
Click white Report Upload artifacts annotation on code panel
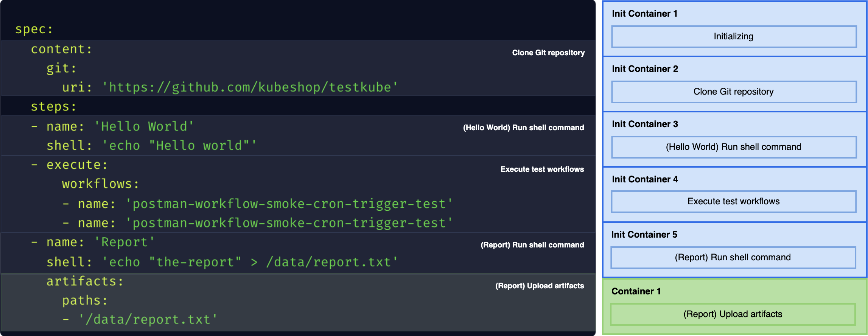tap(539, 286)
